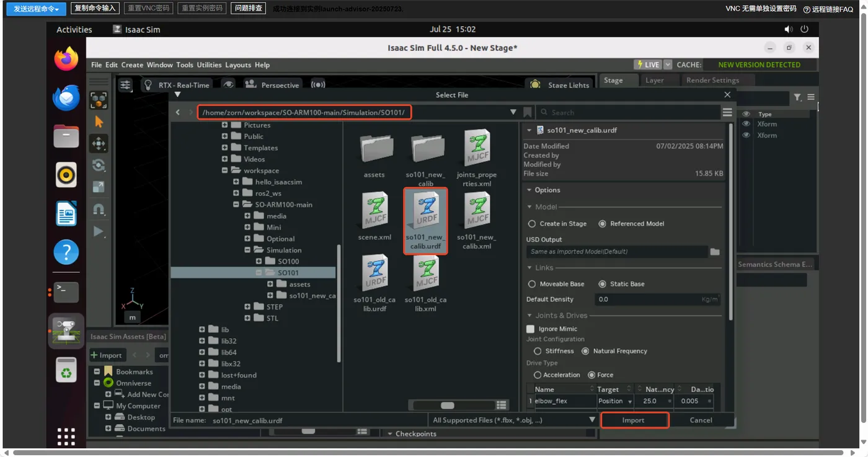Collapse the Links section header
868x457 pixels.
click(x=529, y=268)
